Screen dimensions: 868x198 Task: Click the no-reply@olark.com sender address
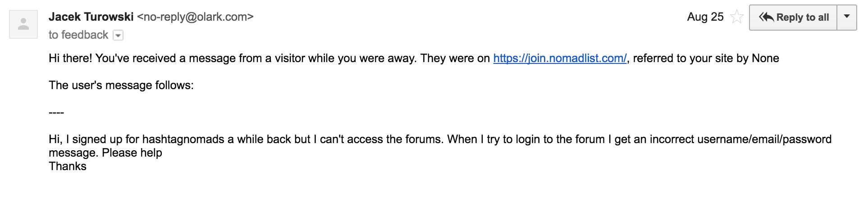point(196,17)
